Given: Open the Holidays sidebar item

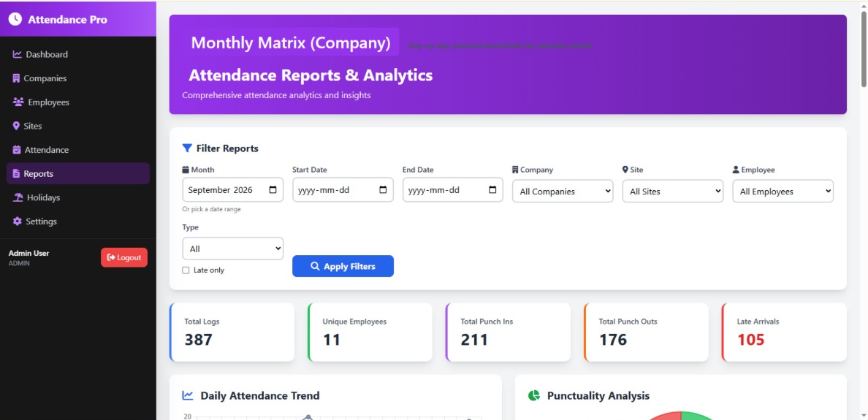Looking at the screenshot, I should (x=78, y=197).
